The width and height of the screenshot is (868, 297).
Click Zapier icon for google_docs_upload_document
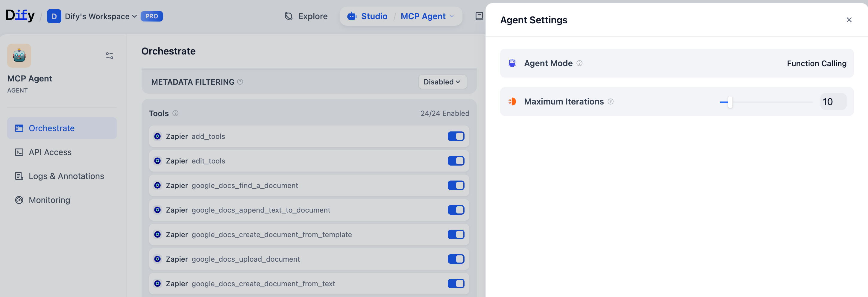click(x=157, y=259)
